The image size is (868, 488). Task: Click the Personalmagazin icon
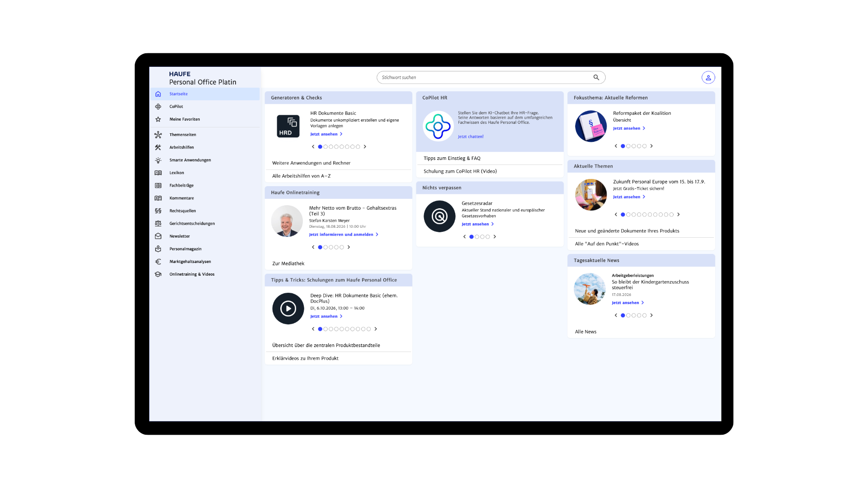158,249
